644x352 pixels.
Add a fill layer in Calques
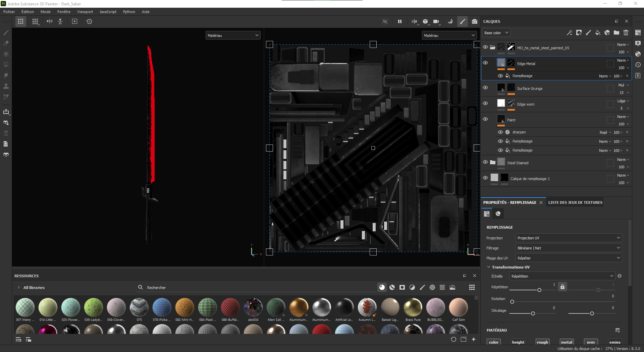click(x=598, y=33)
